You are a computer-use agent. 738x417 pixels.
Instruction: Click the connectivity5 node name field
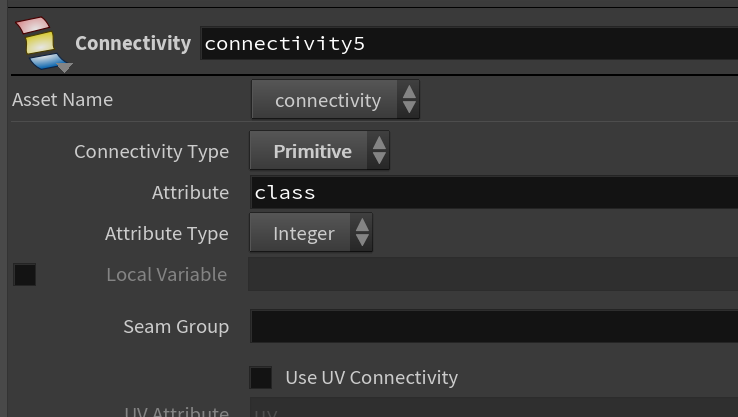coord(469,44)
